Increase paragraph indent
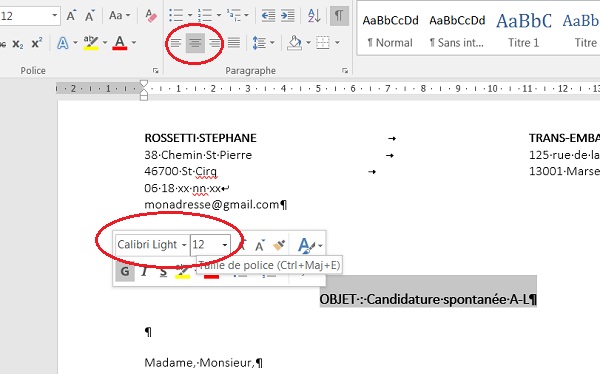 coord(288,16)
